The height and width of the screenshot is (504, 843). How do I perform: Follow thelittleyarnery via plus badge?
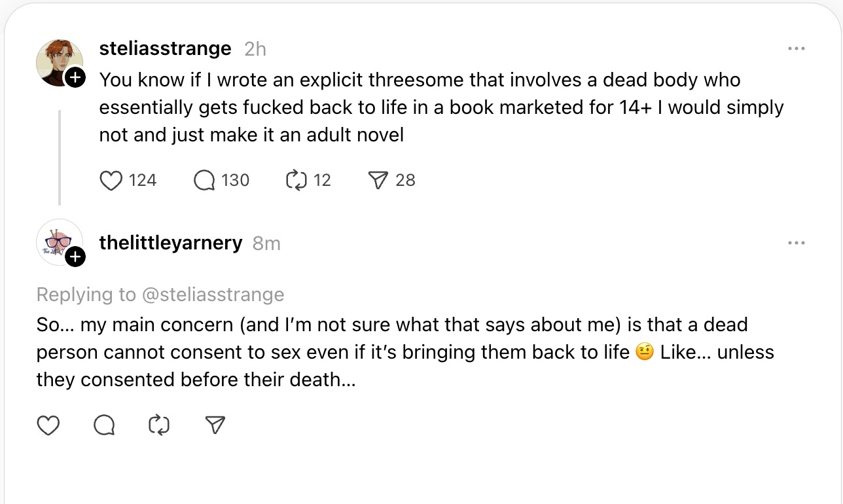click(76, 257)
